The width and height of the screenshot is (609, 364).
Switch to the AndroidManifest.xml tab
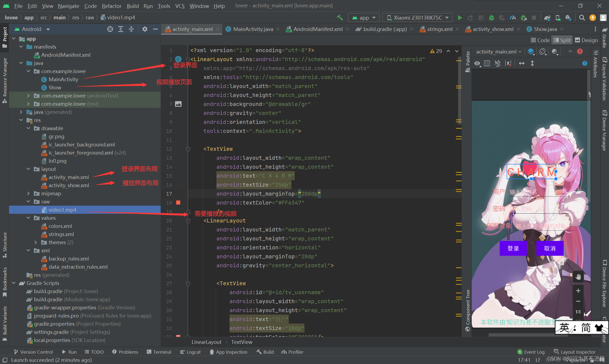click(318, 29)
